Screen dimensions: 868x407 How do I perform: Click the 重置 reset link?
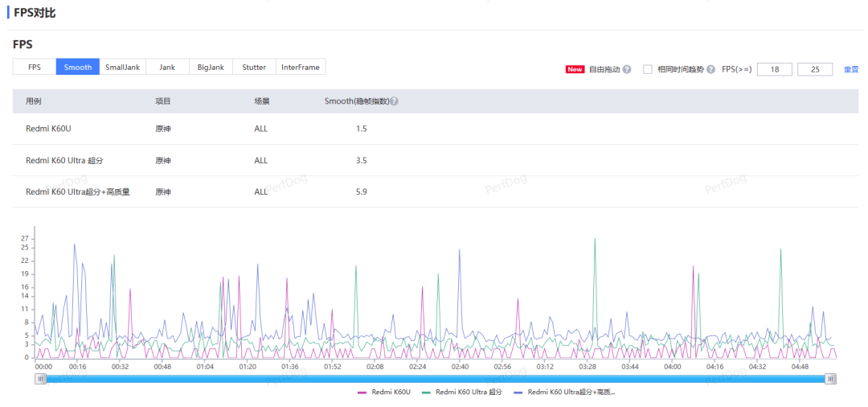click(851, 69)
